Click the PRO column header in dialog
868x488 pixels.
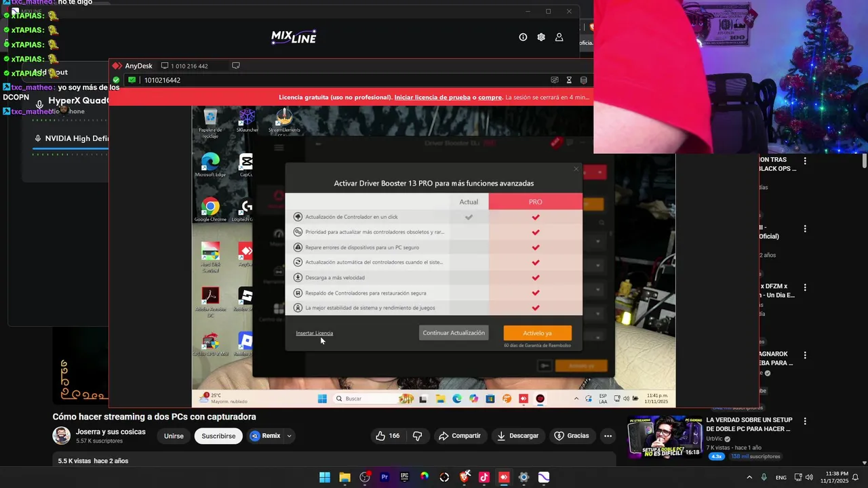point(536,201)
